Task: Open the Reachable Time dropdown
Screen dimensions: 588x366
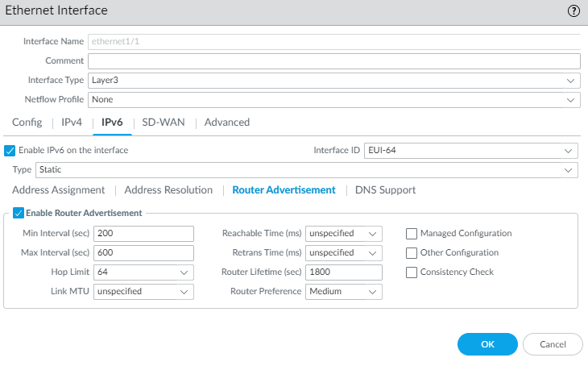Action: point(343,234)
